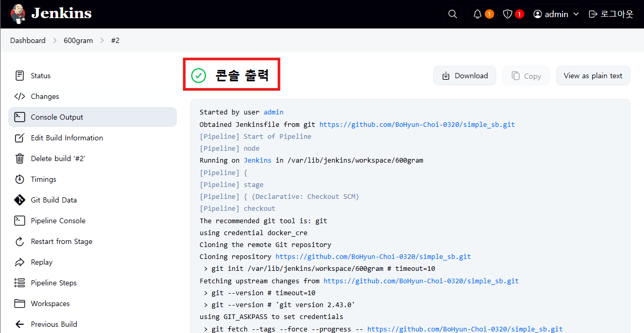
Task: Click the Git Build Data diamond icon
Action: (x=20, y=200)
